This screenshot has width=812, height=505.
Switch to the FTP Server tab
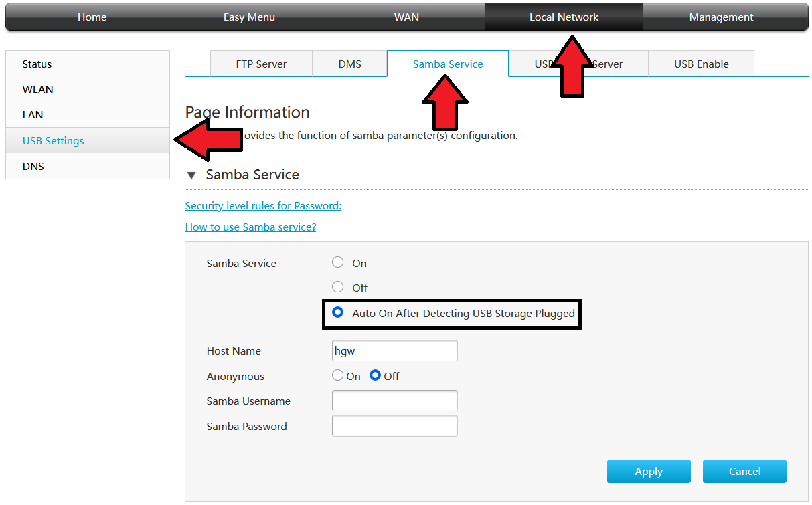(261, 64)
